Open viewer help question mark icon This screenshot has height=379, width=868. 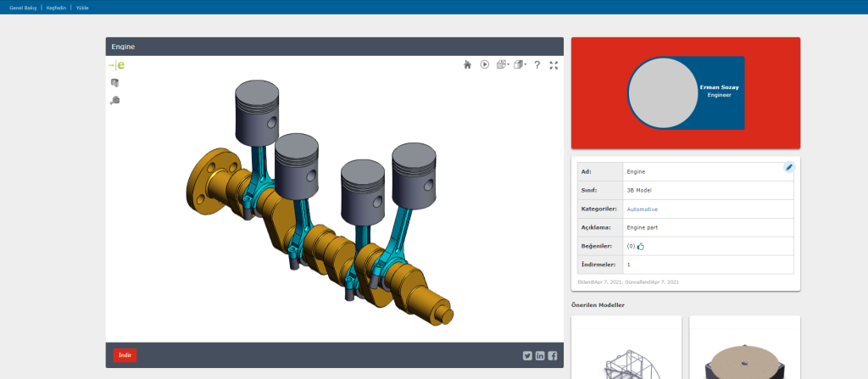537,64
